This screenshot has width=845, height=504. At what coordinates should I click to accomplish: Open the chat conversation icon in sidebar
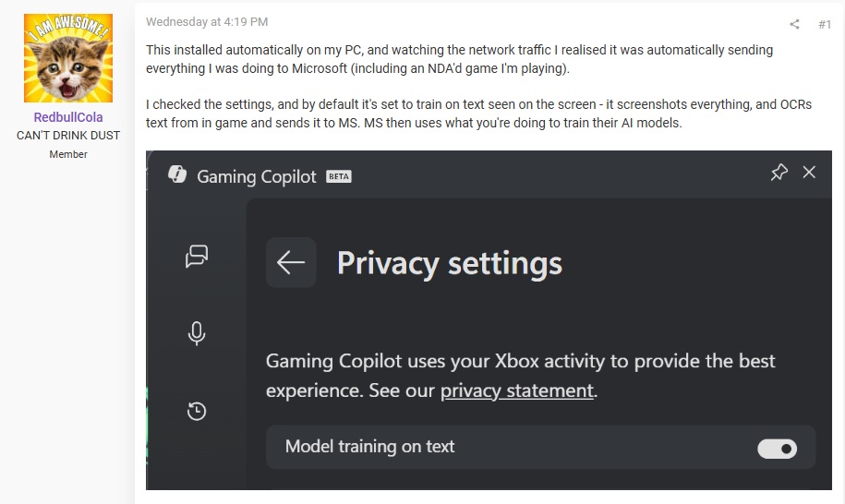point(196,256)
